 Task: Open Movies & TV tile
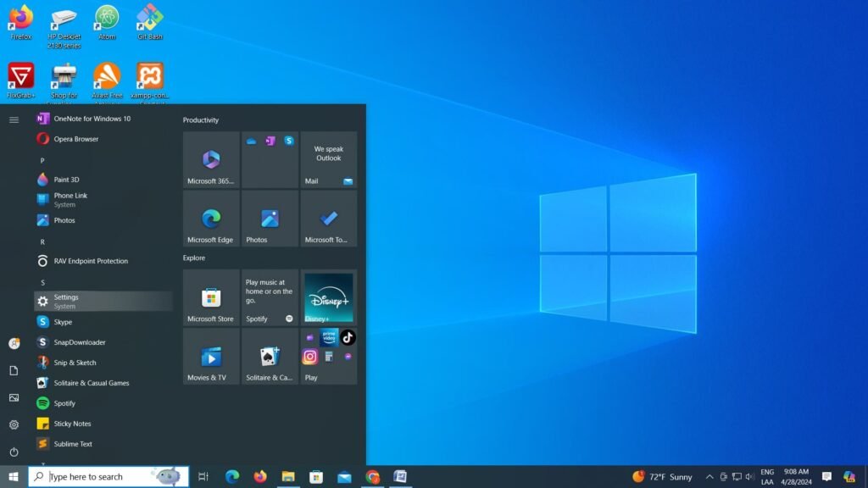(x=211, y=357)
